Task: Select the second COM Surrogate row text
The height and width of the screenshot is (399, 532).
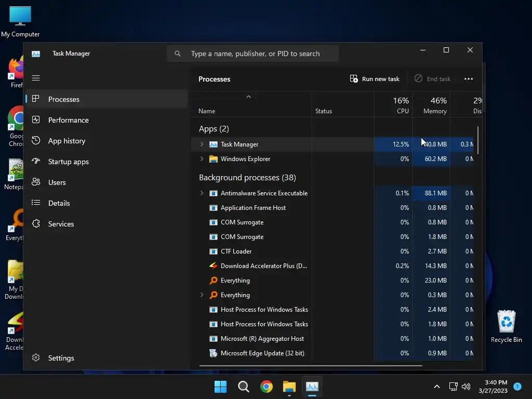Action: [242, 237]
